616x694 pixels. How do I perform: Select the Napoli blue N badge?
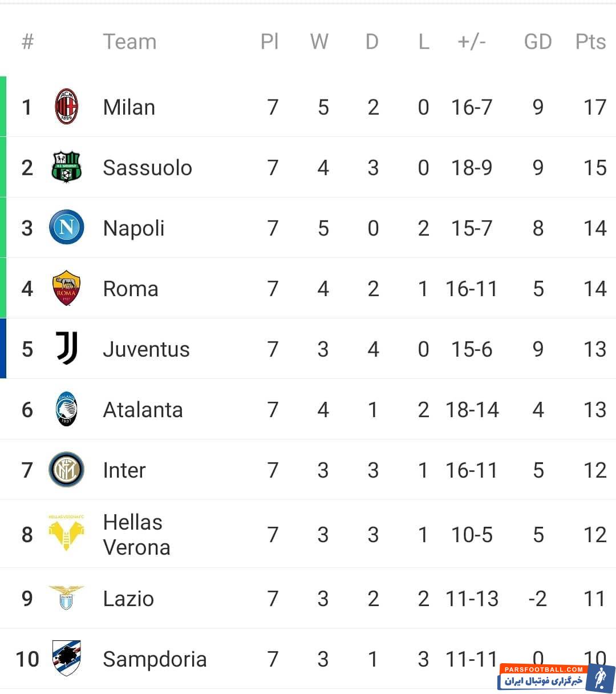pos(67,228)
